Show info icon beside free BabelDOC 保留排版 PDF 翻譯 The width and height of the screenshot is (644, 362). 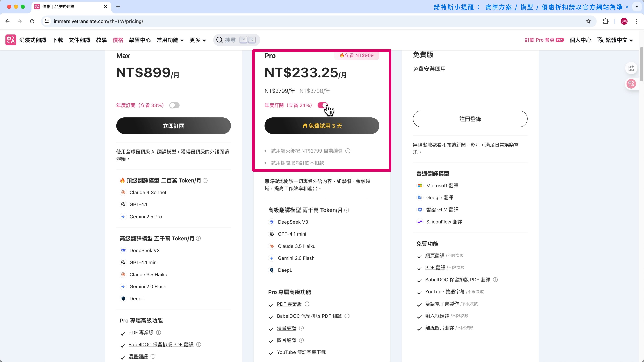coord(495,280)
